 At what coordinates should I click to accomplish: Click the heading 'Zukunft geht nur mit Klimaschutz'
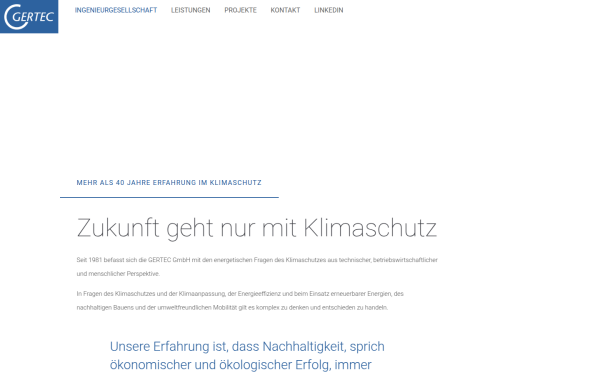pyautogui.click(x=257, y=228)
